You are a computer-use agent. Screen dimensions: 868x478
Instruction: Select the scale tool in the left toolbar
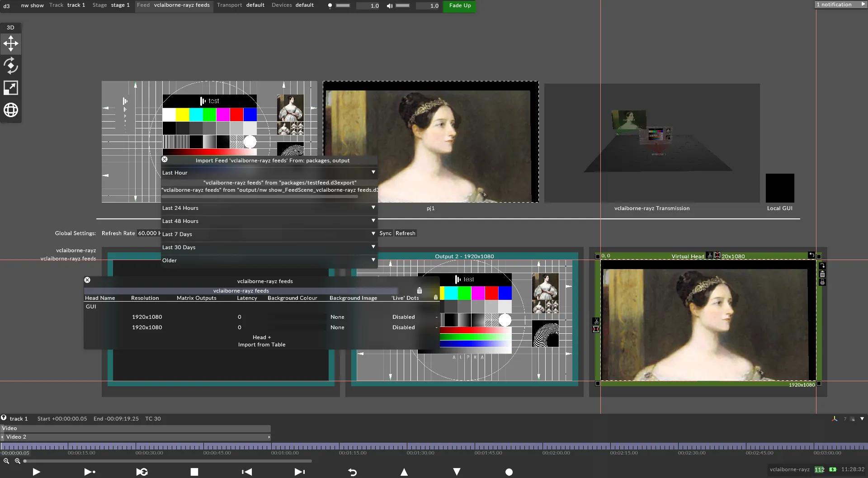point(11,88)
